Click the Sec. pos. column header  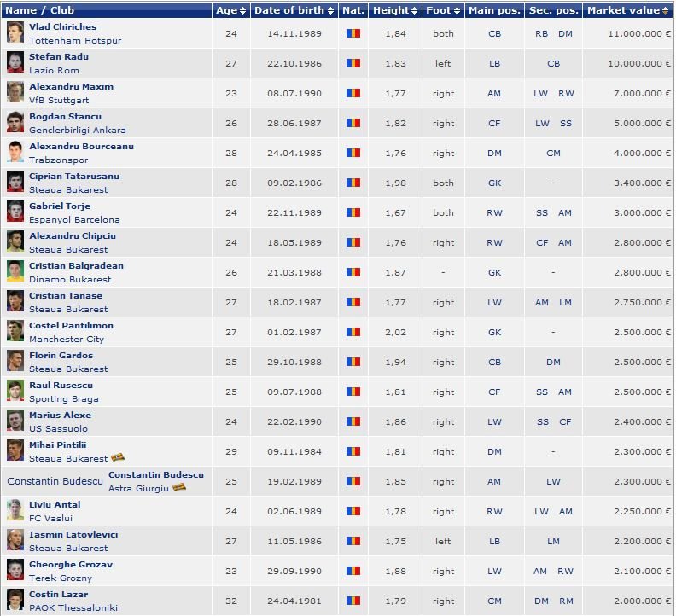[553, 10]
